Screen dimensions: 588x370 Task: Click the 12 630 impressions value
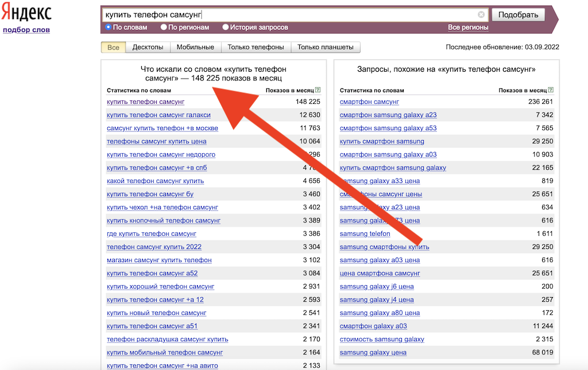tap(310, 115)
